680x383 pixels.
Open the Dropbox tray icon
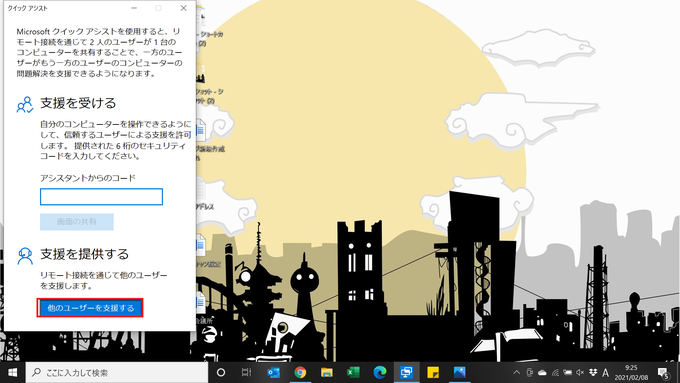click(593, 372)
